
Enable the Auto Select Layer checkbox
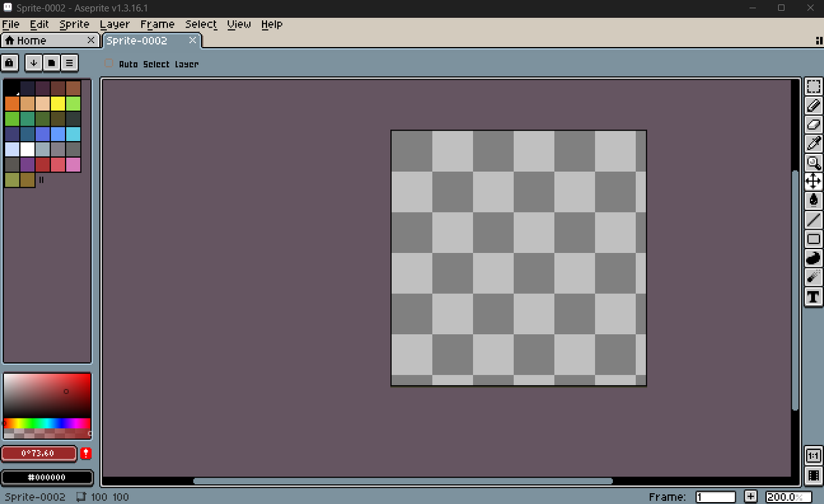pos(109,64)
